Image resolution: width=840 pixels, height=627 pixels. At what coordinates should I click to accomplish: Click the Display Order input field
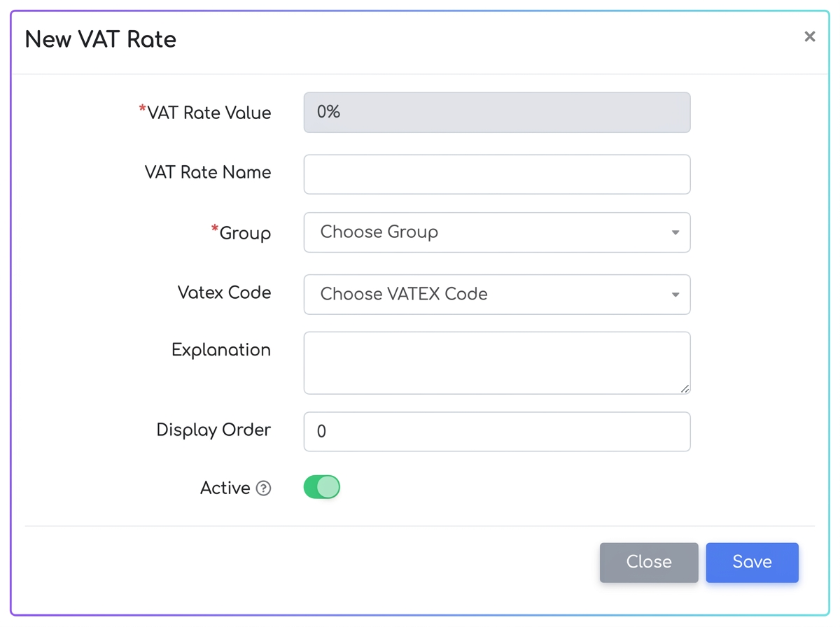click(x=497, y=432)
